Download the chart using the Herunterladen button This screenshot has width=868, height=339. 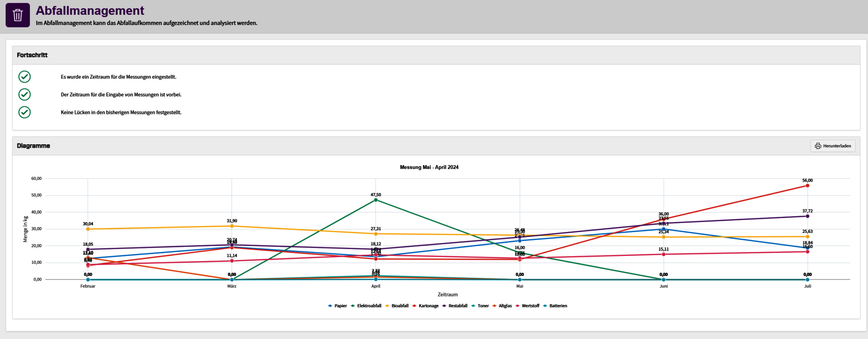tap(832, 146)
